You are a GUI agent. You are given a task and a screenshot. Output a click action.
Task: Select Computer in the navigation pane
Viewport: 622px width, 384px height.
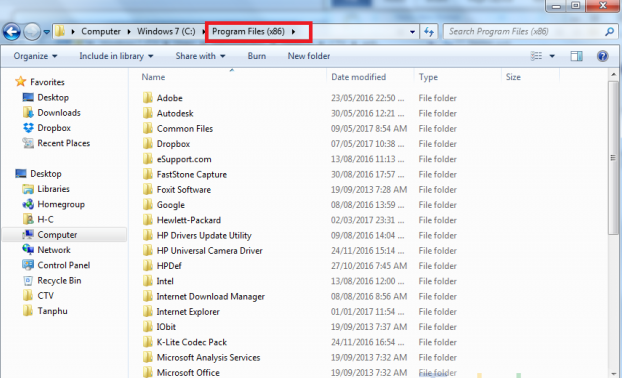pyautogui.click(x=57, y=235)
